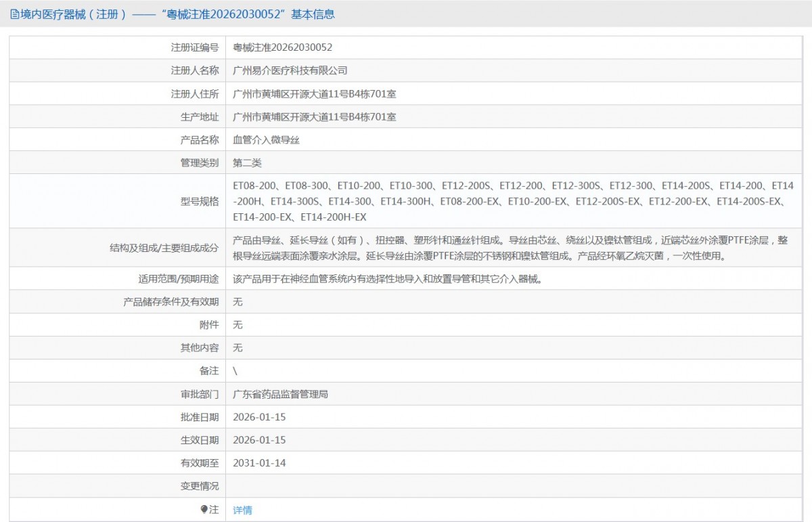The height and width of the screenshot is (522, 812).
Task: Click the 批准日期 value 2026-01-15
Action: 259,417
